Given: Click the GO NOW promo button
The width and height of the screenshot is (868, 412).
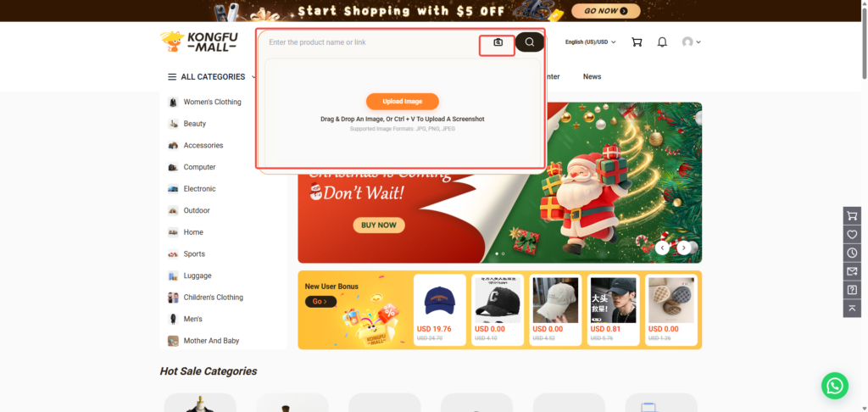Looking at the screenshot, I should (x=605, y=10).
